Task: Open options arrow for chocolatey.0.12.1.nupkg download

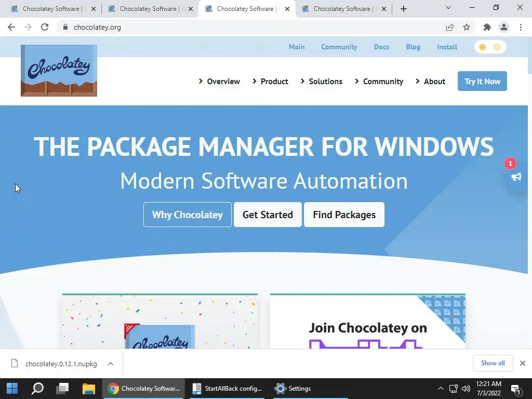Action: 111,364
